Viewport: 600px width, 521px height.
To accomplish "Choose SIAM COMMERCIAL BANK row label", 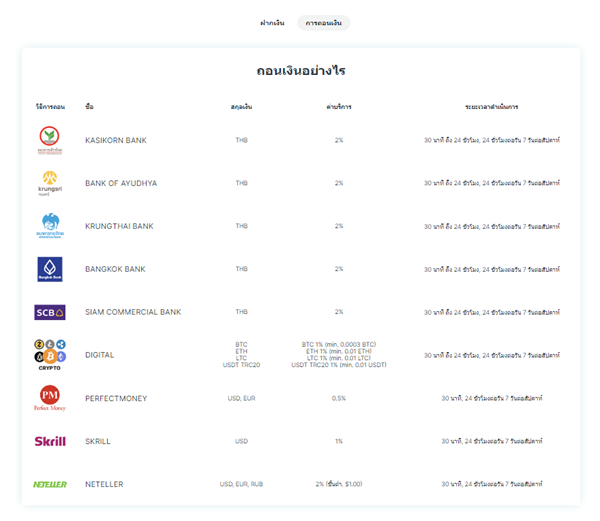I will click(133, 312).
